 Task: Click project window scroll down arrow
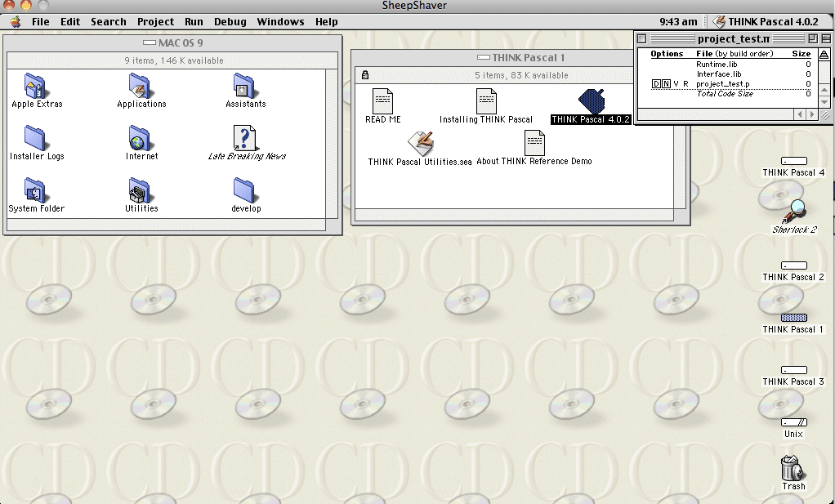tap(824, 101)
